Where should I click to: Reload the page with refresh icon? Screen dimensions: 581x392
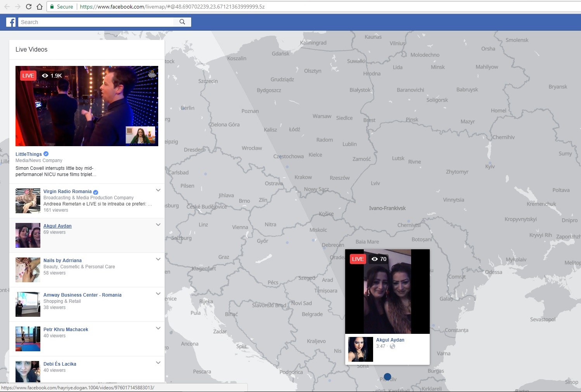click(28, 7)
